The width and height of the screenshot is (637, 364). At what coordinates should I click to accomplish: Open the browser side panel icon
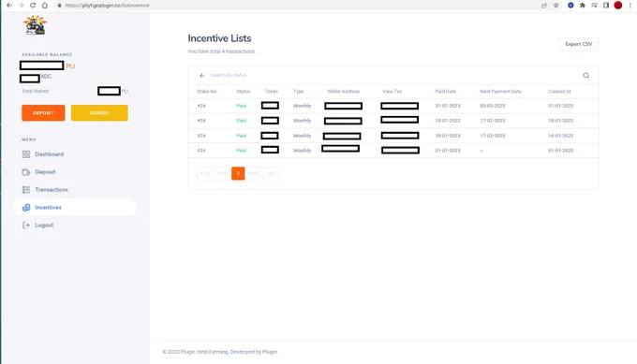[606, 6]
